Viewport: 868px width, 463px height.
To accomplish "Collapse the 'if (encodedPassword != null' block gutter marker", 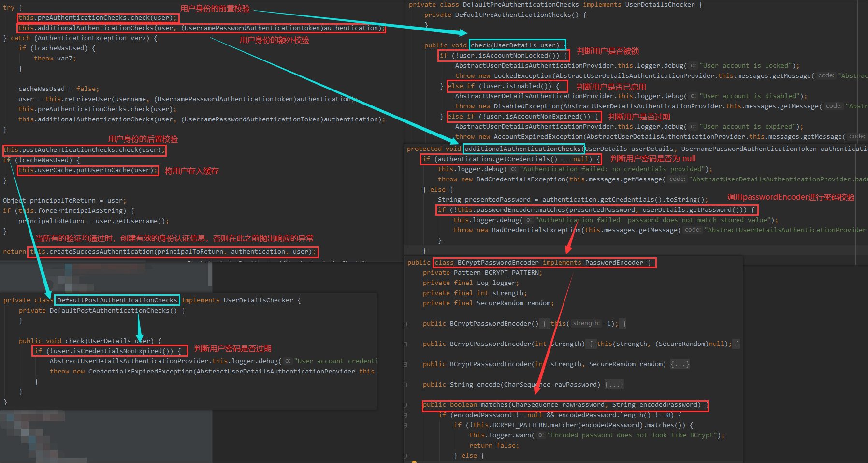I will [x=405, y=415].
